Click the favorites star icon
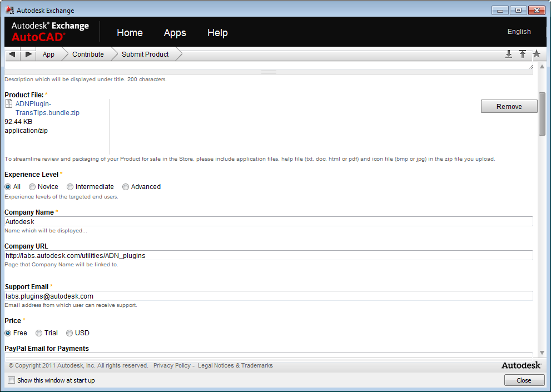Image resolution: width=551 pixels, height=392 pixels. click(537, 54)
